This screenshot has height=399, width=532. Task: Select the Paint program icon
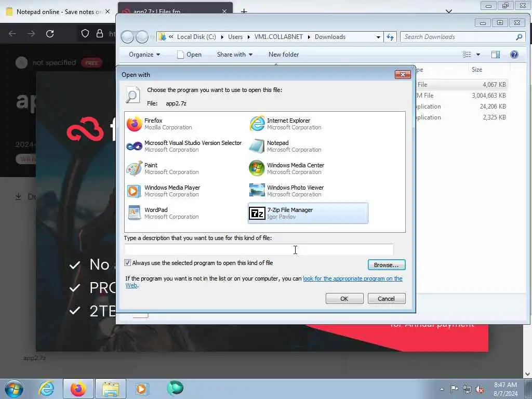pos(135,169)
